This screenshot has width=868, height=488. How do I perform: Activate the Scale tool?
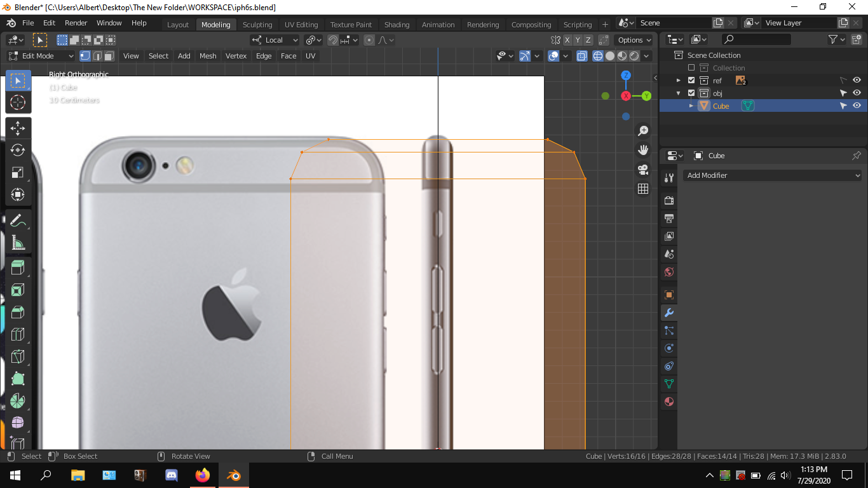18,172
